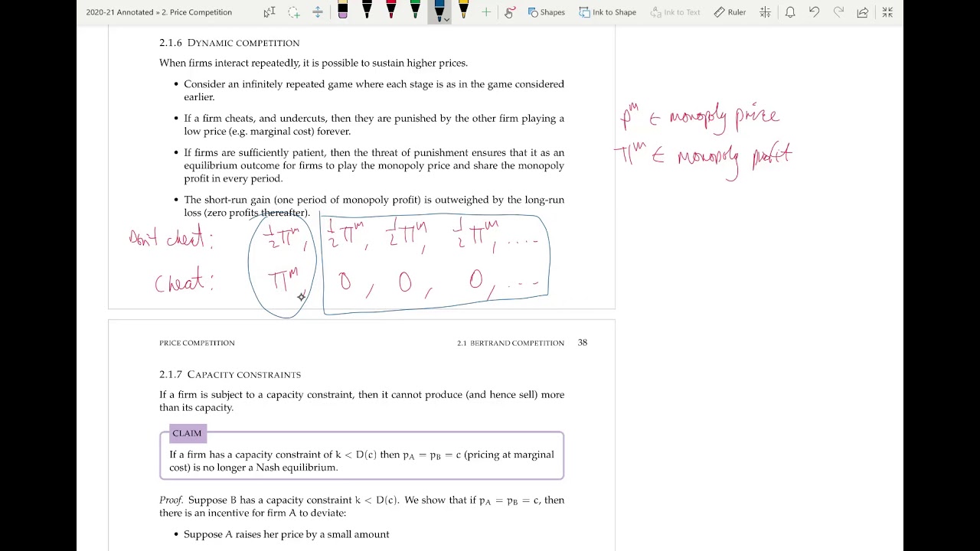The height and width of the screenshot is (551, 980).
Task: Redo the last action
Action: [838, 12]
